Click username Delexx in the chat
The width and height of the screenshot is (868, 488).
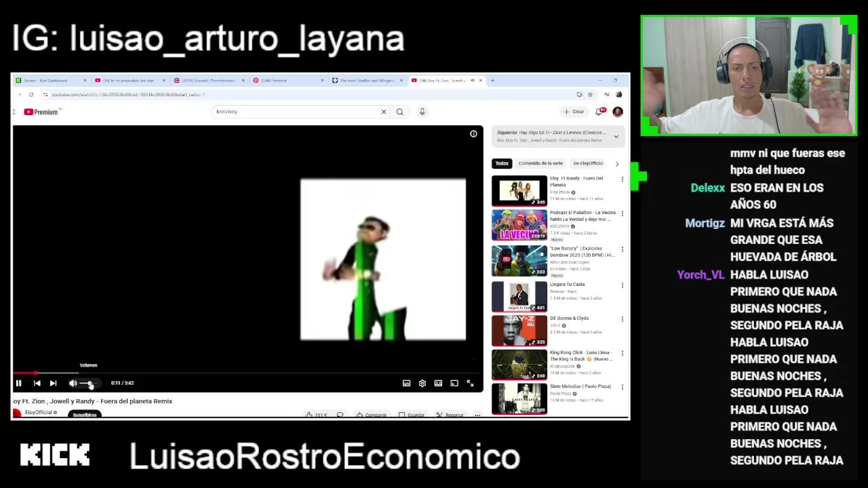(707, 188)
